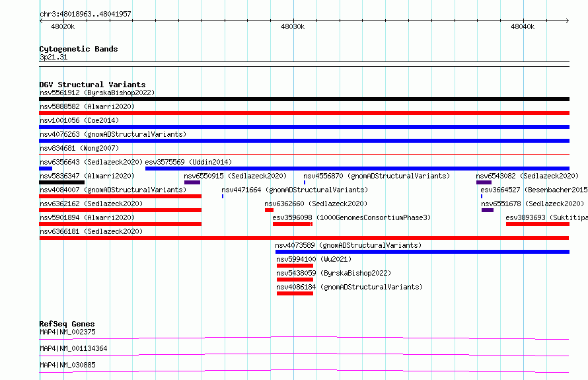Viewport: 588px width, 380px height.
Task: Click the black bar below nsv5836347
Action: click(x=62, y=182)
